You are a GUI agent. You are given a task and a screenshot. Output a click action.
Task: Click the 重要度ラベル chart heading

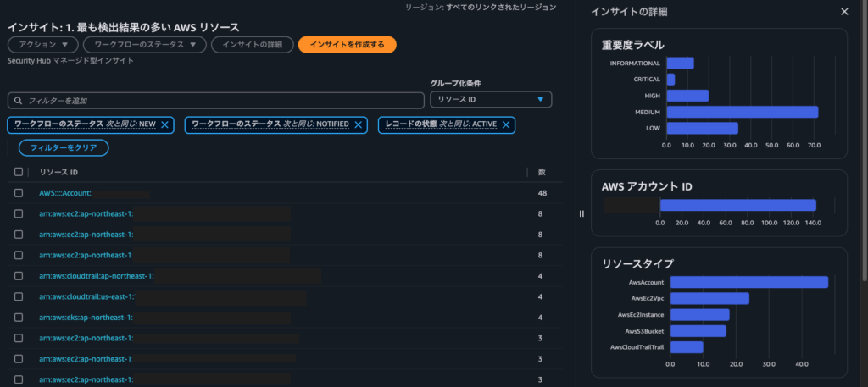click(x=632, y=45)
